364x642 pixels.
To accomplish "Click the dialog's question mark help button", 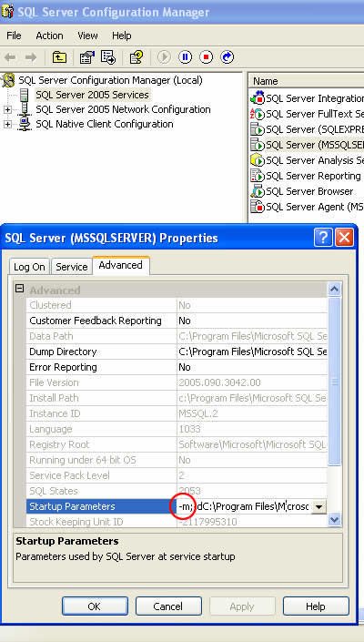I will click(x=323, y=238).
